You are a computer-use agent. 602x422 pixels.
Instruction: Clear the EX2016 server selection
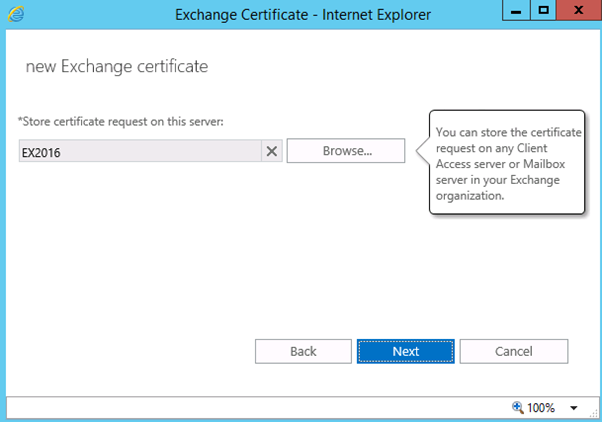[272, 151]
